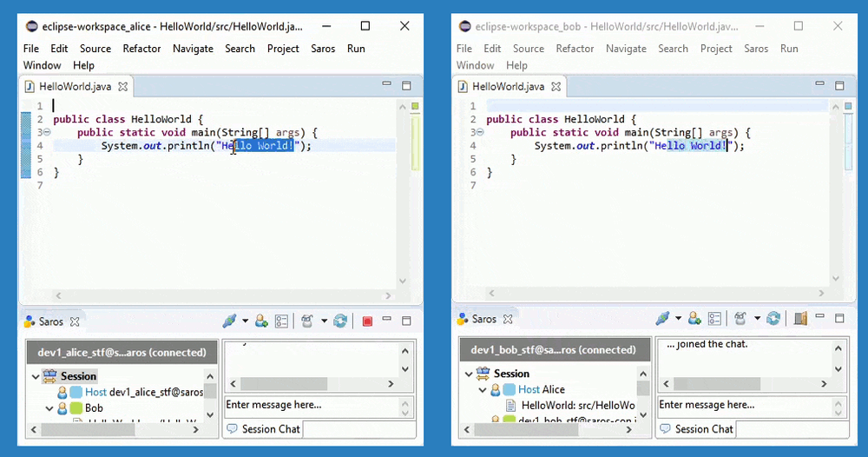
Task: Toggle main method fold marker in Bob's editor
Action: pyautogui.click(x=480, y=132)
